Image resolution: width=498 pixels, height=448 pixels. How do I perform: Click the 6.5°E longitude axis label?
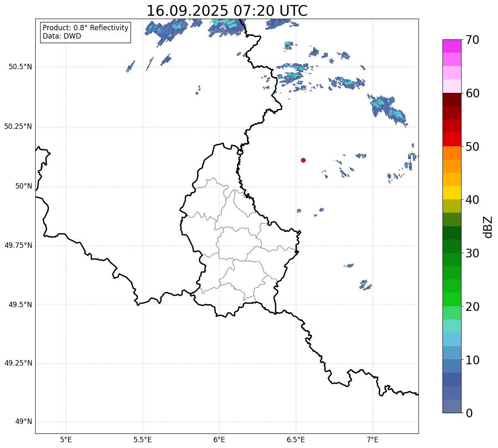click(x=296, y=439)
